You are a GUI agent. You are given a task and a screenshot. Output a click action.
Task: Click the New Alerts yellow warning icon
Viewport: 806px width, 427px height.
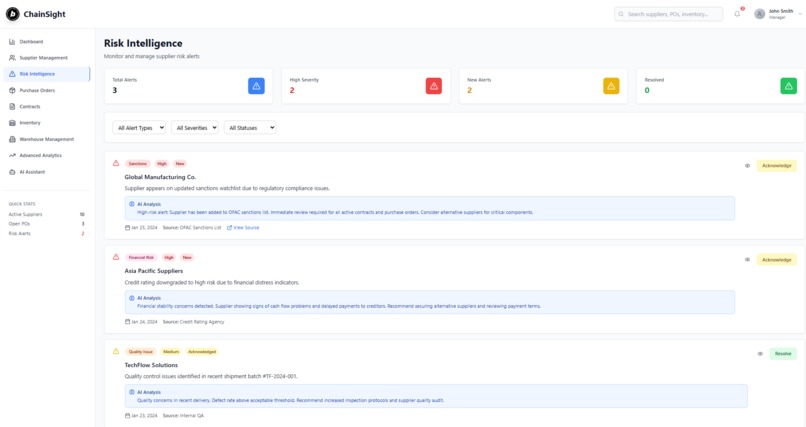point(611,86)
